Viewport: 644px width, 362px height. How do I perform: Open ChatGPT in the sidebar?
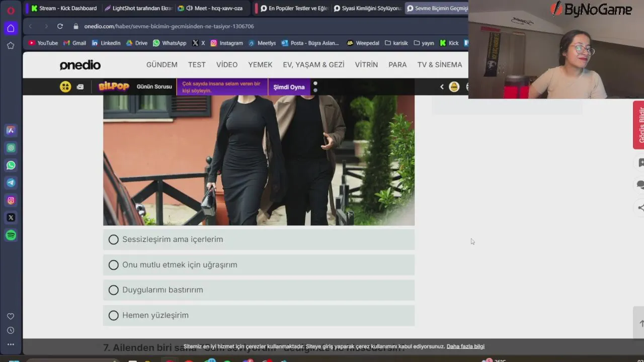click(11, 148)
